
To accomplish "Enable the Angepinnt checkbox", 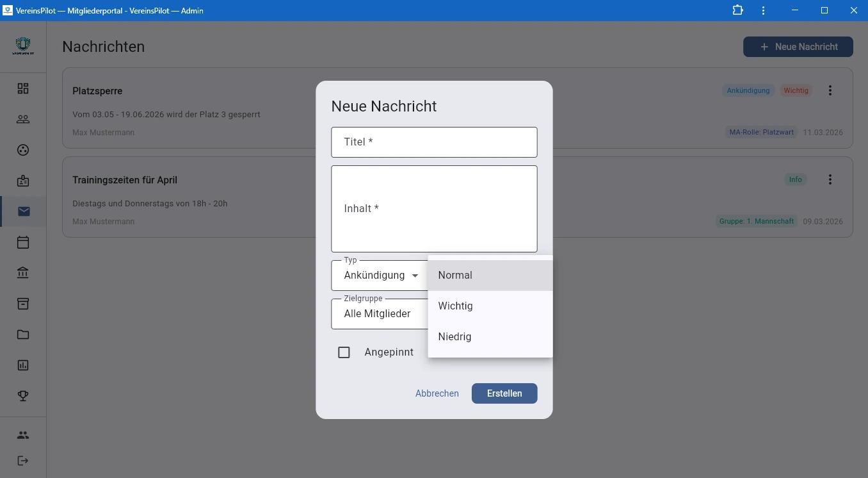I will [x=344, y=352].
